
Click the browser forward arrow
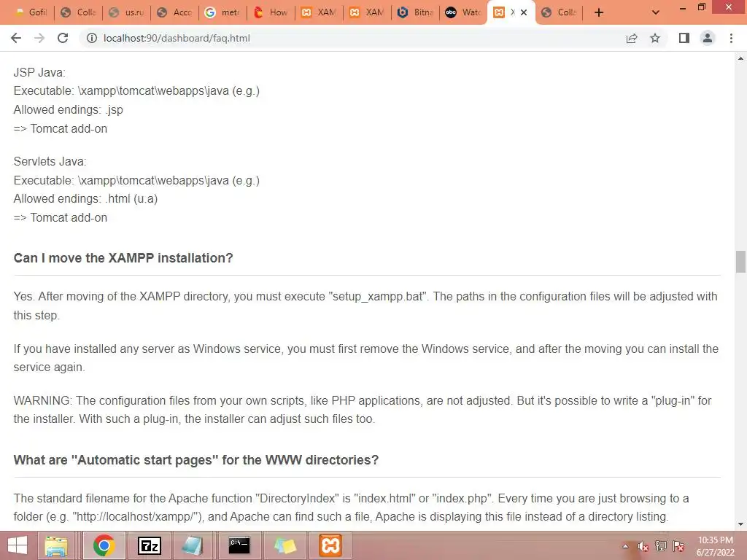point(39,38)
